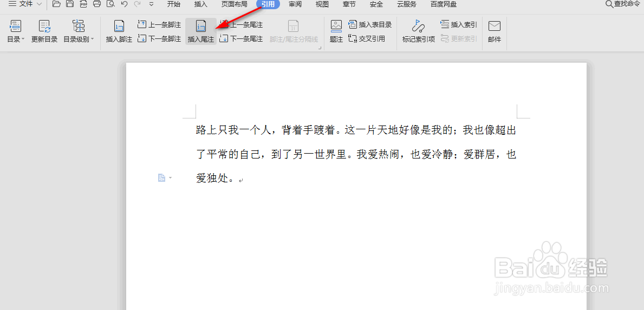
Task: Click the paragraph layout icon beside the text
Action: pos(162,177)
